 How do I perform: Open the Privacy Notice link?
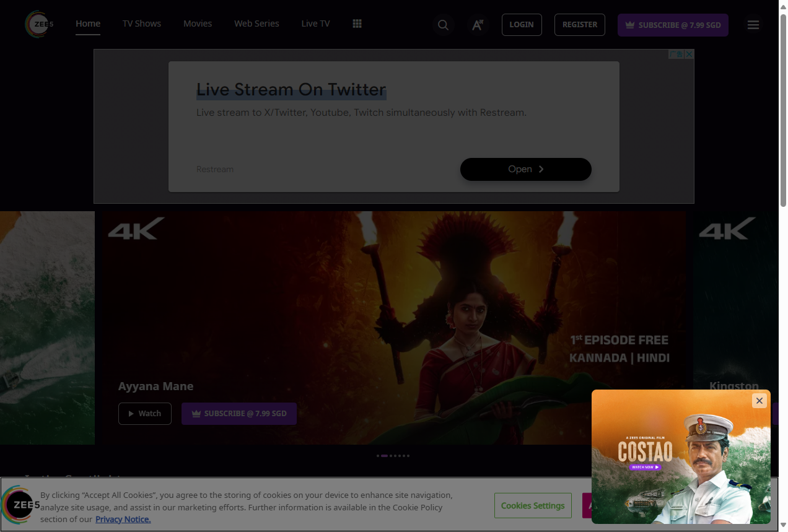pyautogui.click(x=123, y=519)
